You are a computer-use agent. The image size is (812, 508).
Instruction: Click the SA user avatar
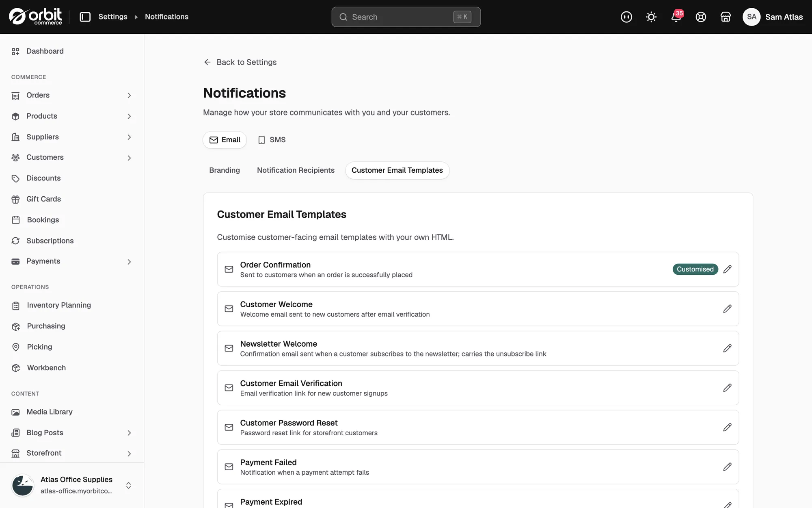click(x=752, y=17)
